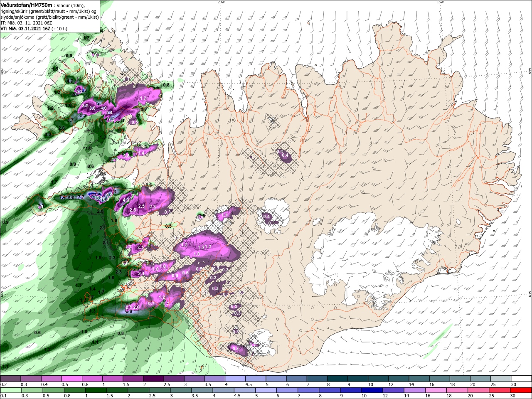The image size is (532, 399).
Task: Pick the bright red 30 swatch in rain scale
Action: 521,390
